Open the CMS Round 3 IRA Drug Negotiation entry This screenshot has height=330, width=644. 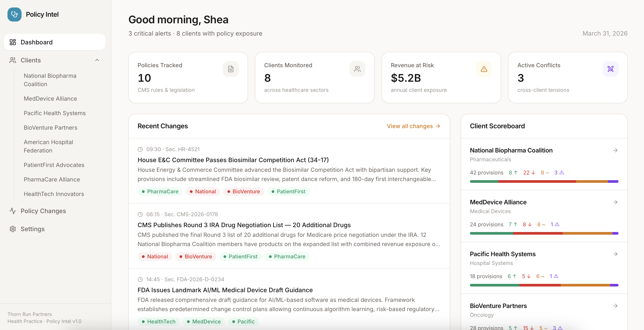(244, 225)
